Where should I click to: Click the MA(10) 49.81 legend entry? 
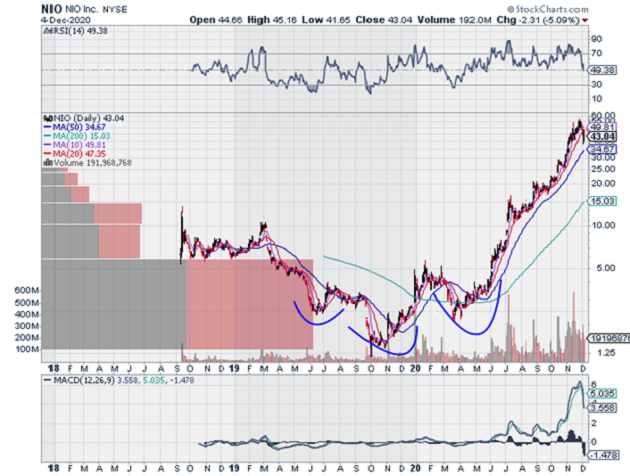(75, 145)
